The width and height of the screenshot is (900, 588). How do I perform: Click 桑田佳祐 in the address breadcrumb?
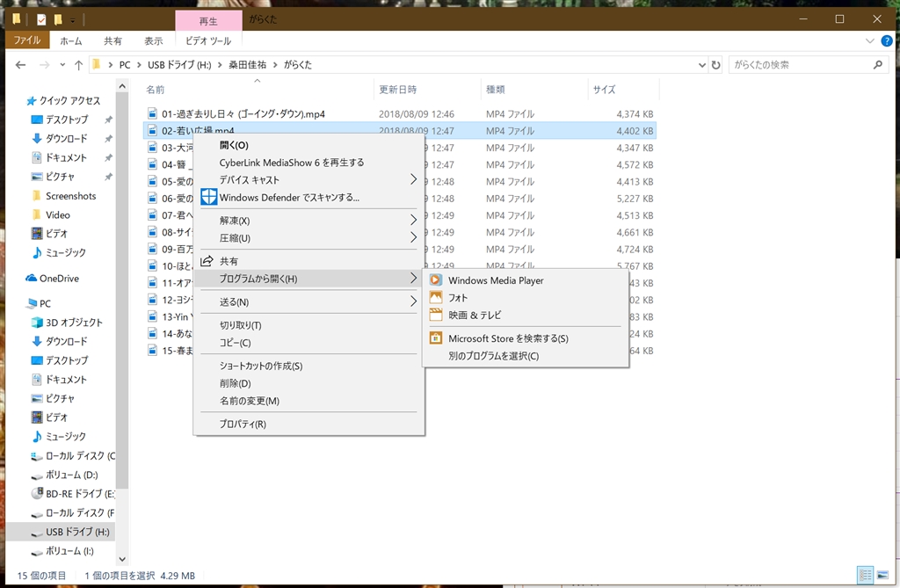pyautogui.click(x=247, y=65)
